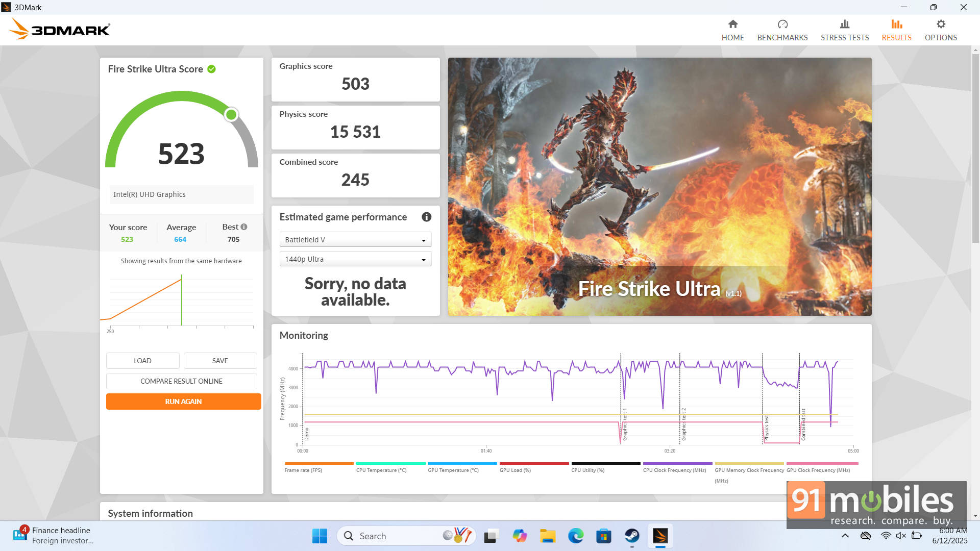Open the Windows Start menu
Screen dimensions: 980x551
320,536
